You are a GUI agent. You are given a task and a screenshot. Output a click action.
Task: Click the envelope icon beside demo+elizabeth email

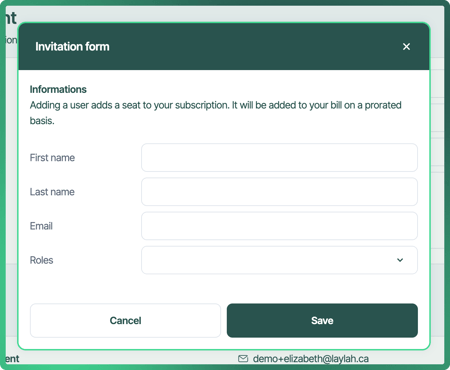pos(243,359)
